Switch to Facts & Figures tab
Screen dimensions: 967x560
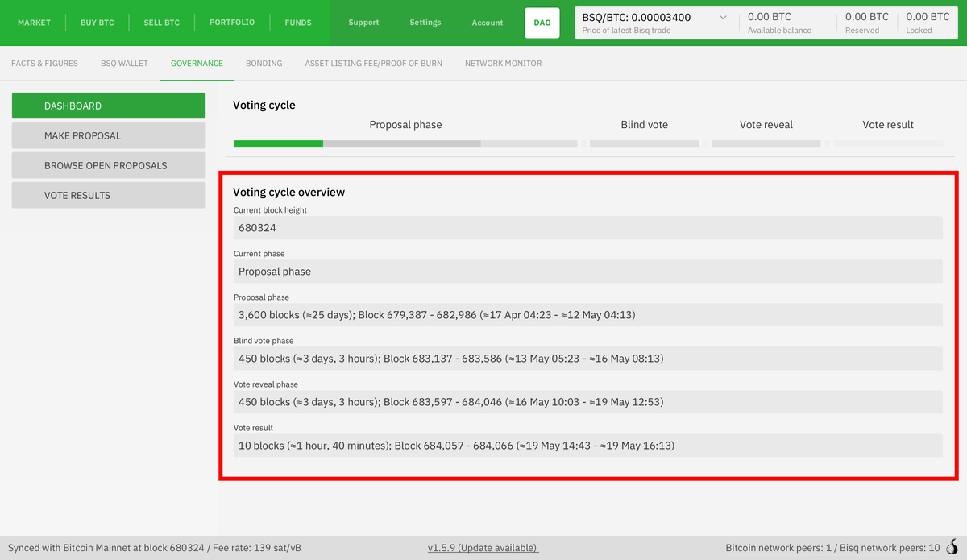click(44, 64)
